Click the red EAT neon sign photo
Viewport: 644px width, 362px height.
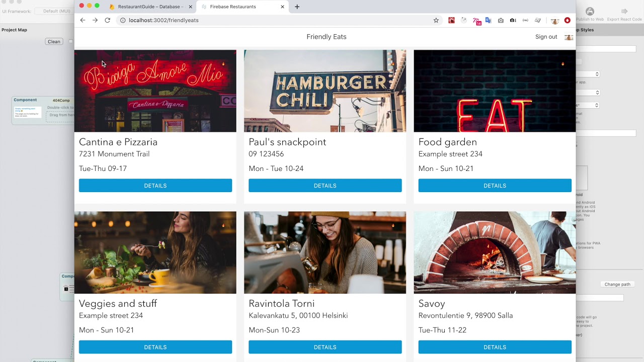click(x=495, y=91)
